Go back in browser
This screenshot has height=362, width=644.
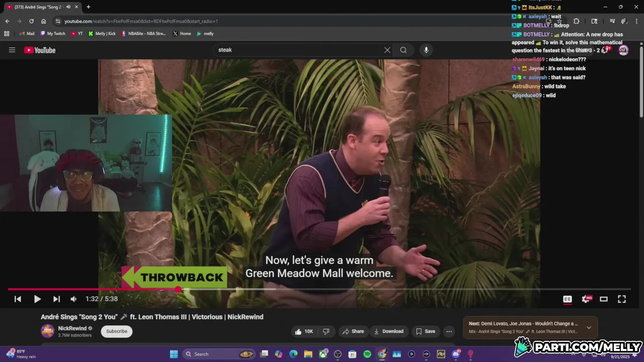coord(7,21)
